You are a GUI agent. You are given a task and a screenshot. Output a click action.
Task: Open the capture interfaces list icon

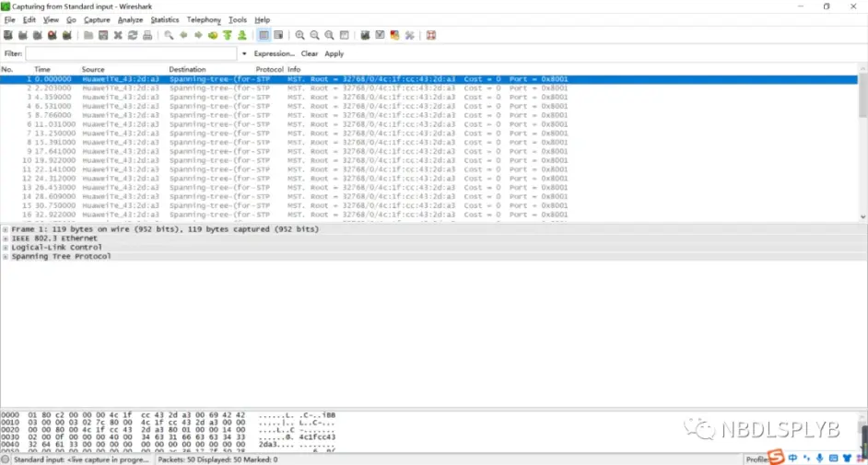(x=8, y=35)
